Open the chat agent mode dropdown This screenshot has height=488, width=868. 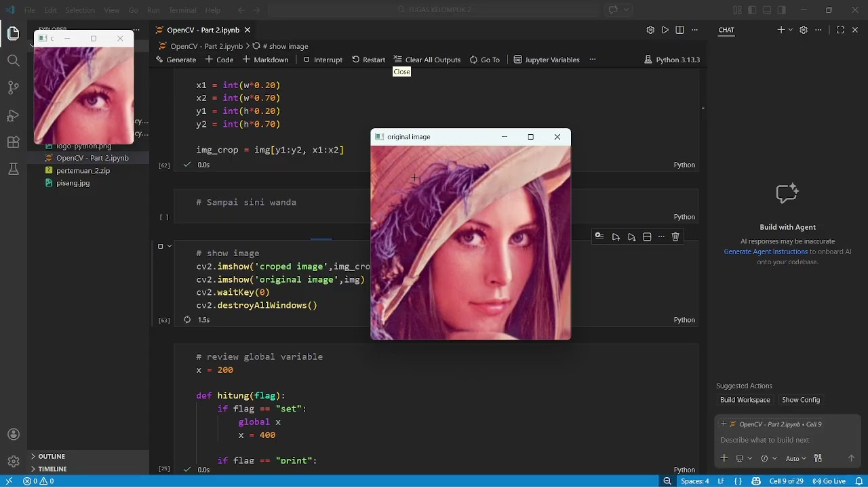(x=768, y=458)
